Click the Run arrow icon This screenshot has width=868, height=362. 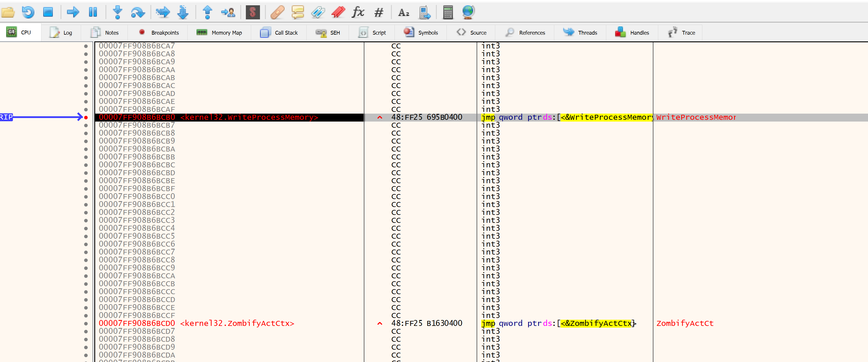(x=73, y=12)
